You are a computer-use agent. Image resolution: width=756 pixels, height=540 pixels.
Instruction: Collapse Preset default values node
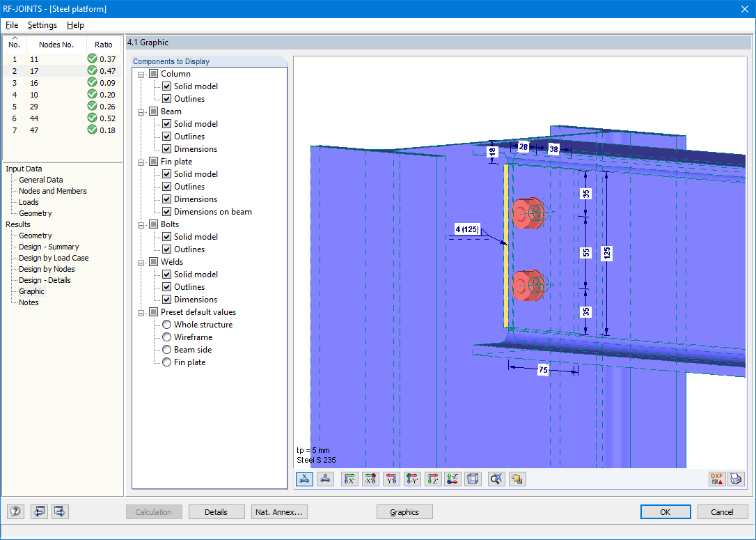click(x=141, y=313)
